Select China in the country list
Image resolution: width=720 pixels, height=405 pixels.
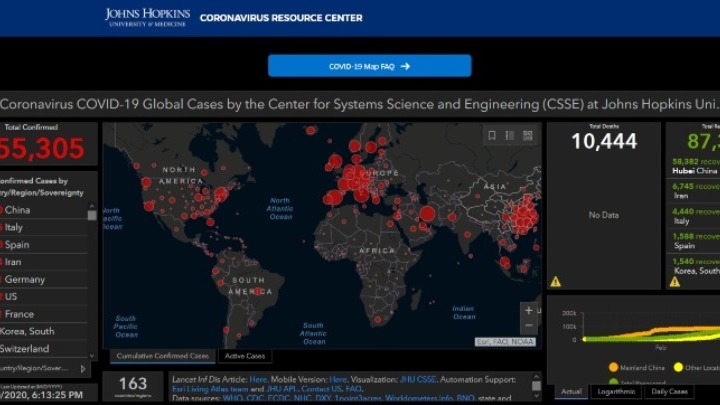click(x=44, y=210)
